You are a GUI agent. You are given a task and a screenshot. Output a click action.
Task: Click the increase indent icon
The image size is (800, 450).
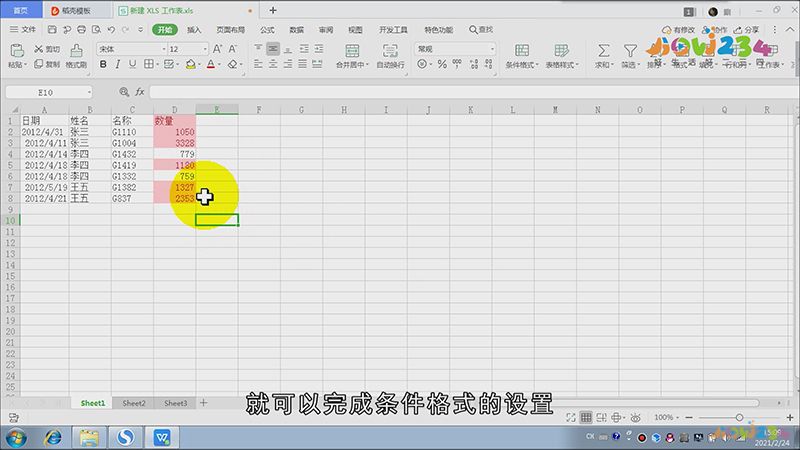click(319, 49)
